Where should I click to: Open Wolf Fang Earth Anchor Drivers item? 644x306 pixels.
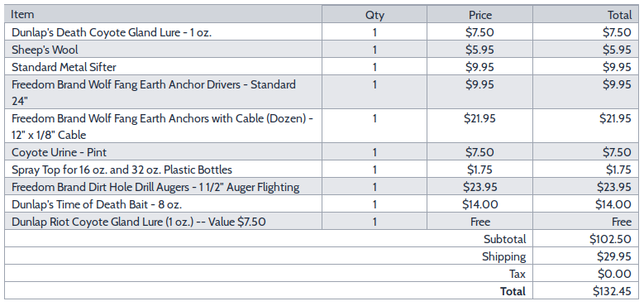tap(153, 93)
